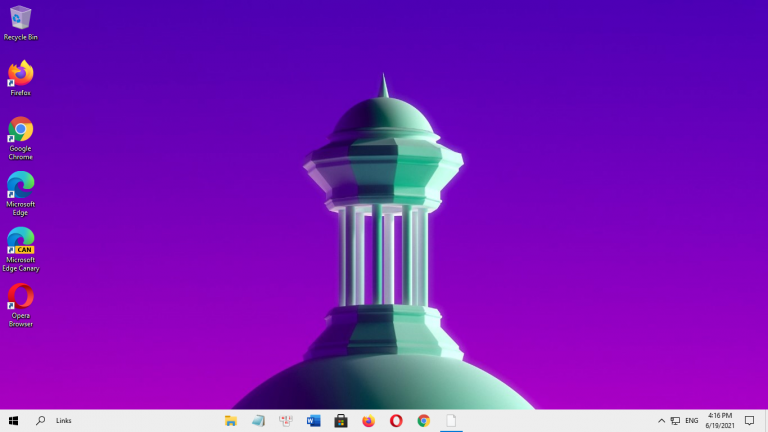The width and height of the screenshot is (768, 432).
Task: Select the Microsoft Edge desktop shortcut
Action: coord(21,194)
